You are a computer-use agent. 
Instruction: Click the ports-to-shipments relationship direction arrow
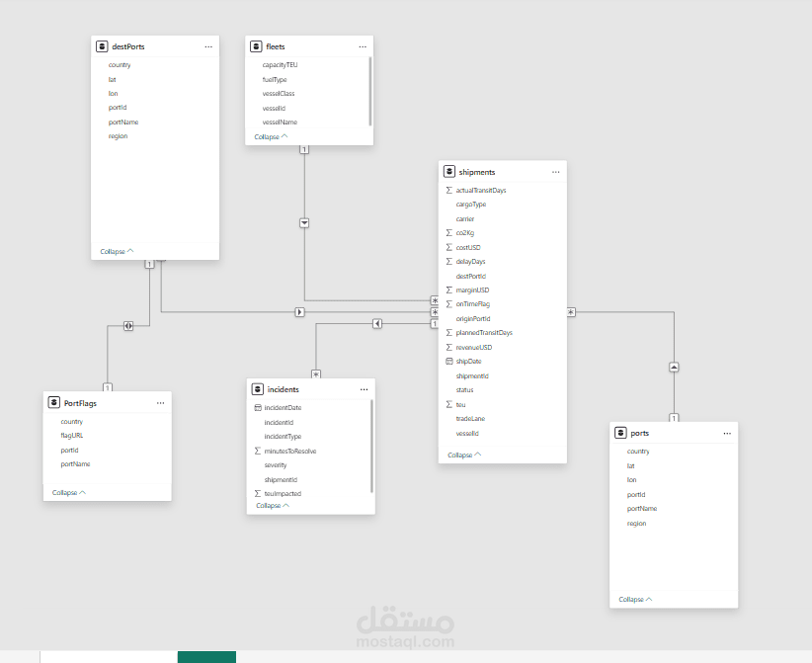pyautogui.click(x=674, y=368)
